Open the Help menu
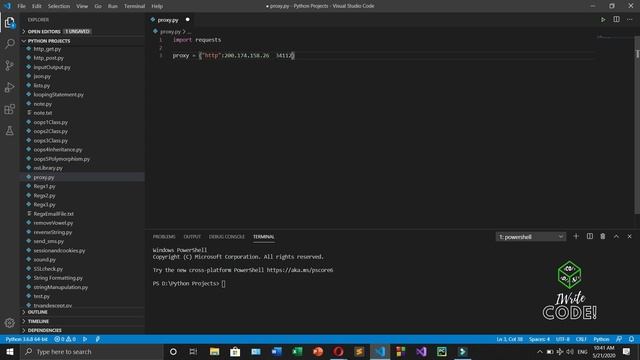640x360 pixels. click(157, 6)
